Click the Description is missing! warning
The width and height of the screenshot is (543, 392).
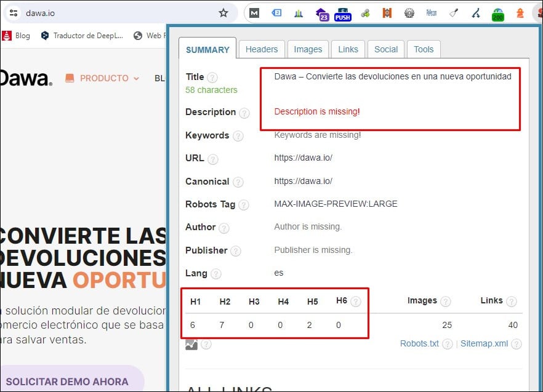click(317, 111)
